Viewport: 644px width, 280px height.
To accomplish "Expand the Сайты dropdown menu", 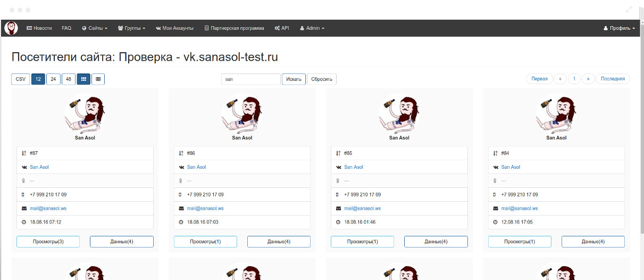I will tap(95, 28).
